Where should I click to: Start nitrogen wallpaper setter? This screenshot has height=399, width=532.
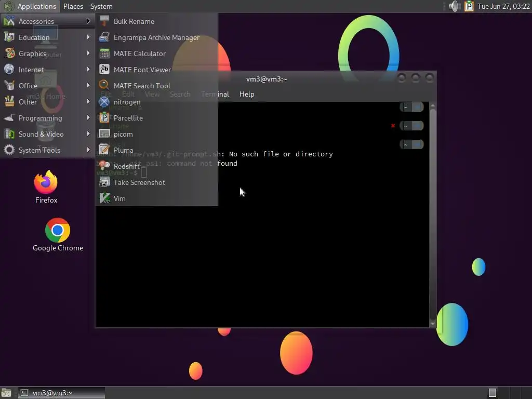click(x=157, y=102)
